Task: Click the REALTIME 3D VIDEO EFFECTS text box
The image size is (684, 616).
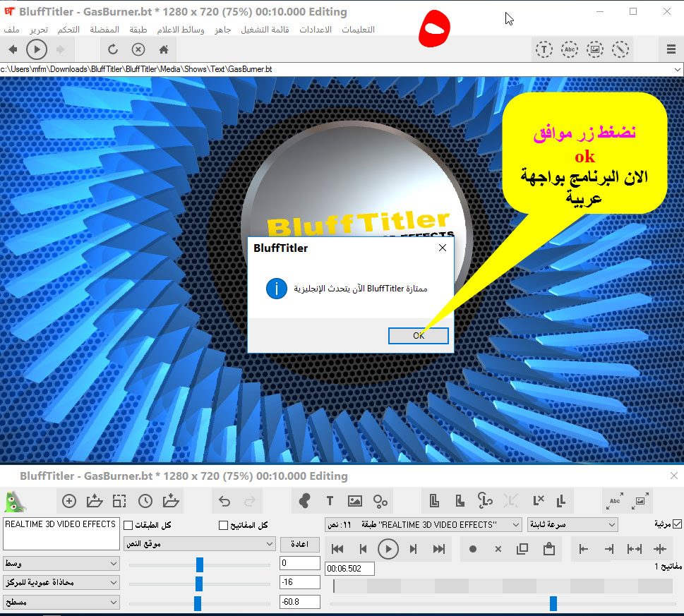Action: coord(61,534)
